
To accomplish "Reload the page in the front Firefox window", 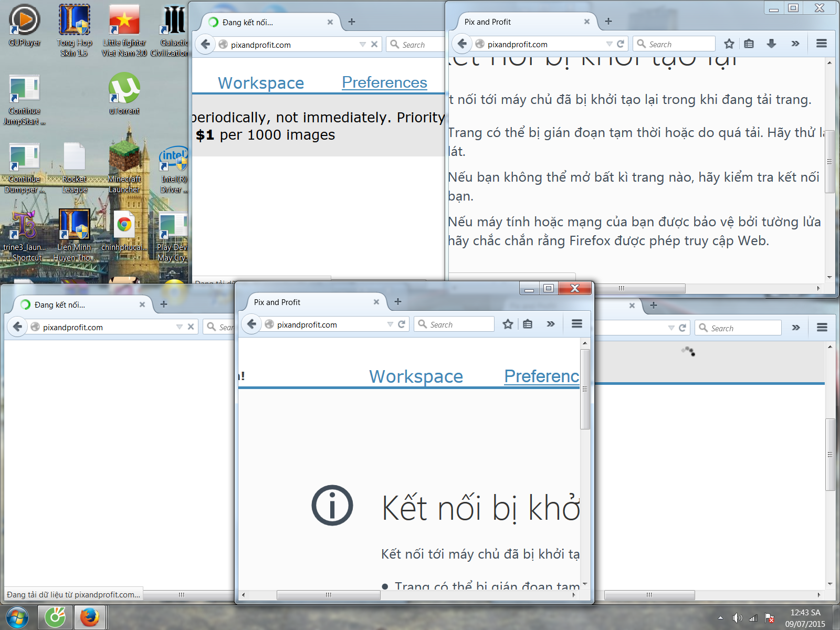I will [x=402, y=324].
